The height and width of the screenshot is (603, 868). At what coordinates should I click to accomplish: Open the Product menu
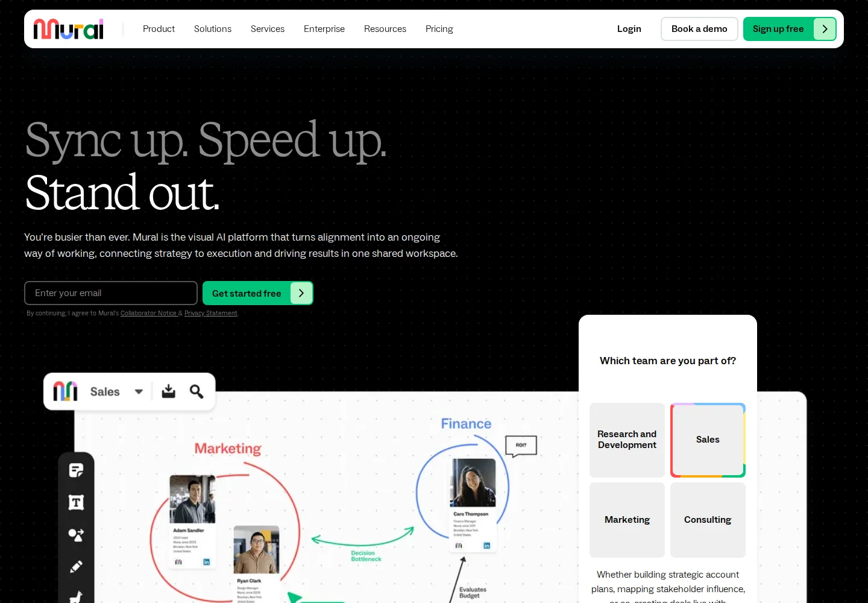point(159,29)
